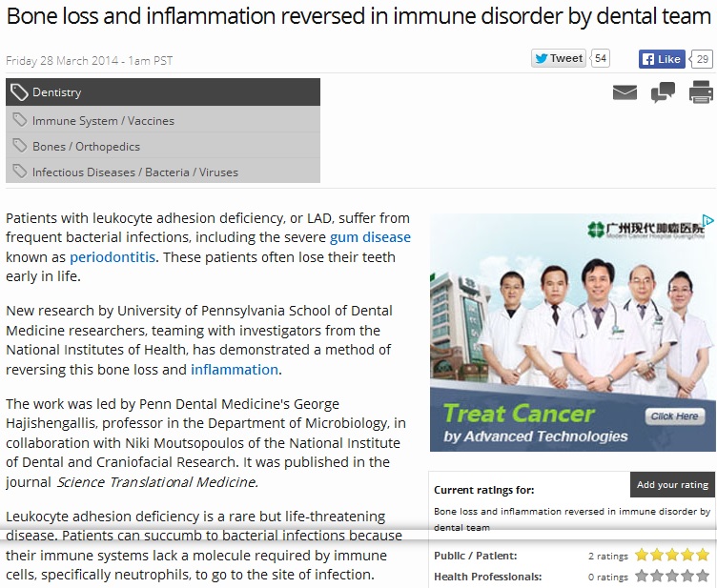Click the Public / Patient star rating
Viewport: 717px width, 588px height.
[673, 555]
